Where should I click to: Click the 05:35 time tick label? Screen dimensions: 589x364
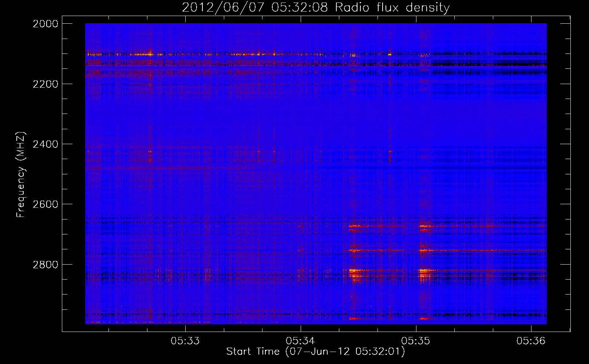click(x=416, y=341)
